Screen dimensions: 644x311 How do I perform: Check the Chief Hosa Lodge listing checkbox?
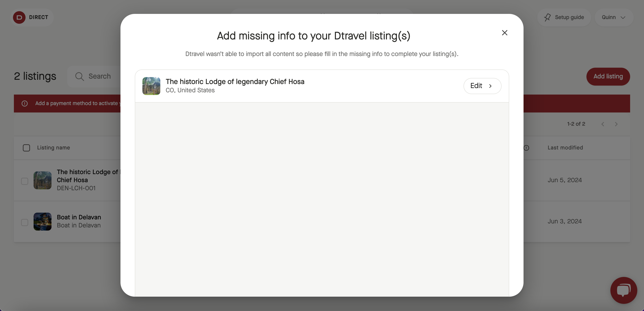(24, 181)
